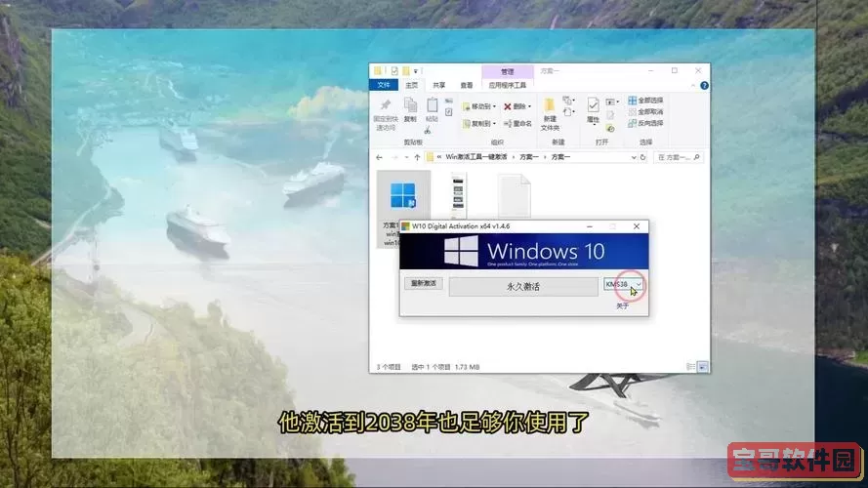Viewport: 868px width, 488px height.
Task: Click the Explorer Help question mark icon
Action: coord(704,85)
